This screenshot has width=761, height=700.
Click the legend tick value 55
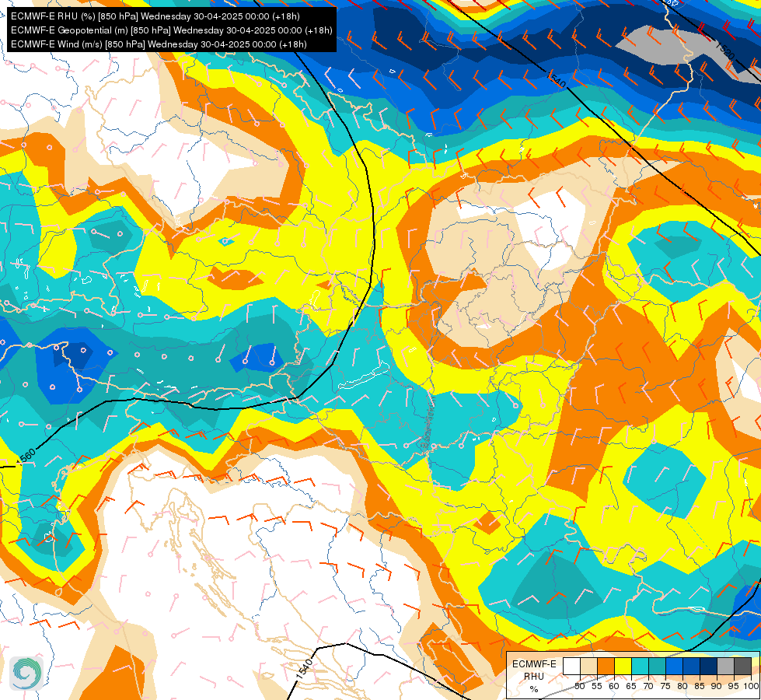point(596,686)
